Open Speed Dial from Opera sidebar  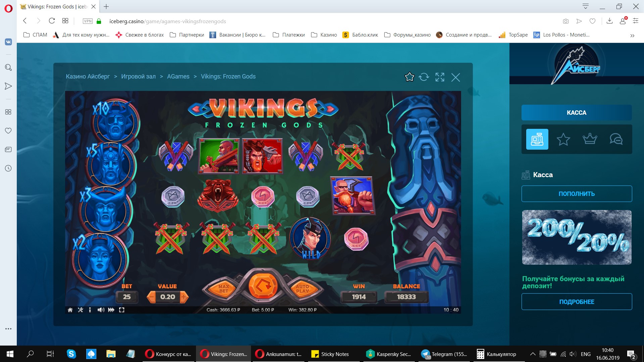(x=8, y=112)
